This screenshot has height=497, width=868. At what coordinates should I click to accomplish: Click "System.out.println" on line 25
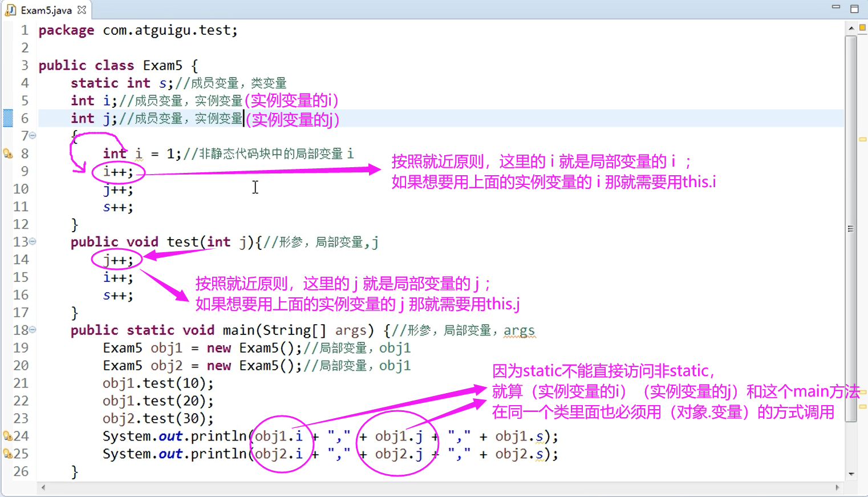pyautogui.click(x=175, y=454)
